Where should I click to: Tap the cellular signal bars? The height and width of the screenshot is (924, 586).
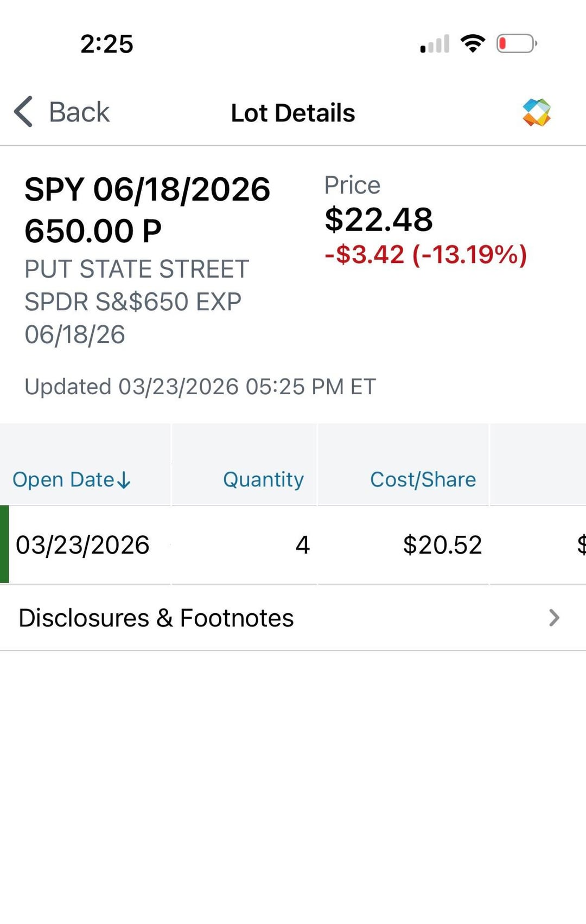point(435,44)
